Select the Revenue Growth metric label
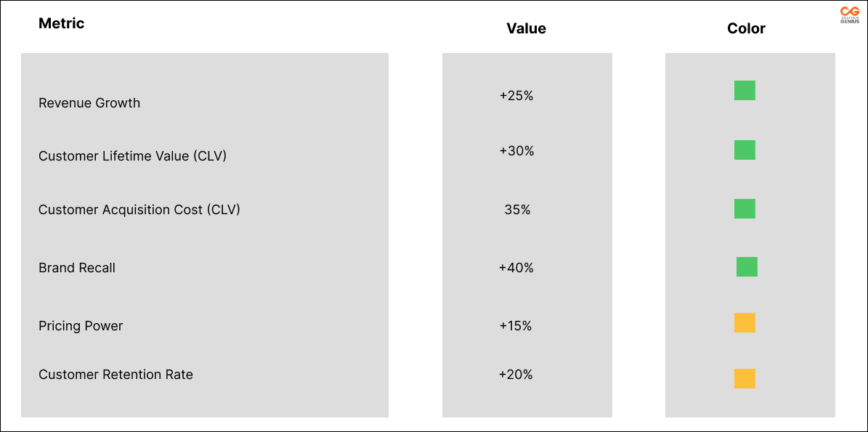 89,103
